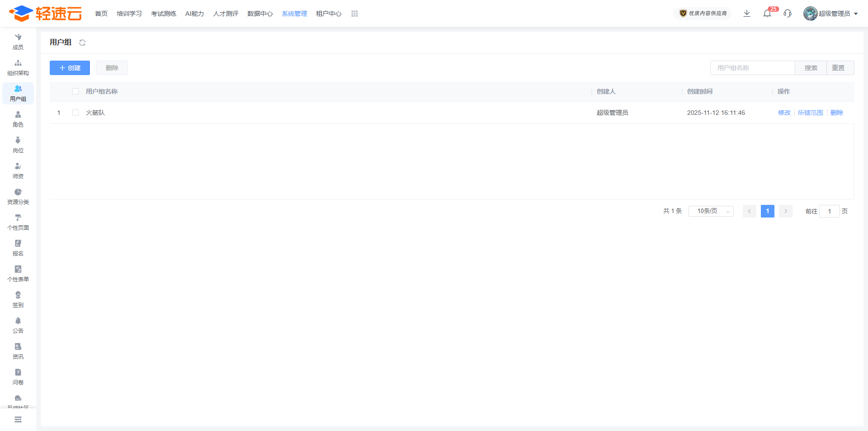The height and width of the screenshot is (431, 868).
Task: Click the 所辖范围 link in row
Action: pyautogui.click(x=810, y=113)
